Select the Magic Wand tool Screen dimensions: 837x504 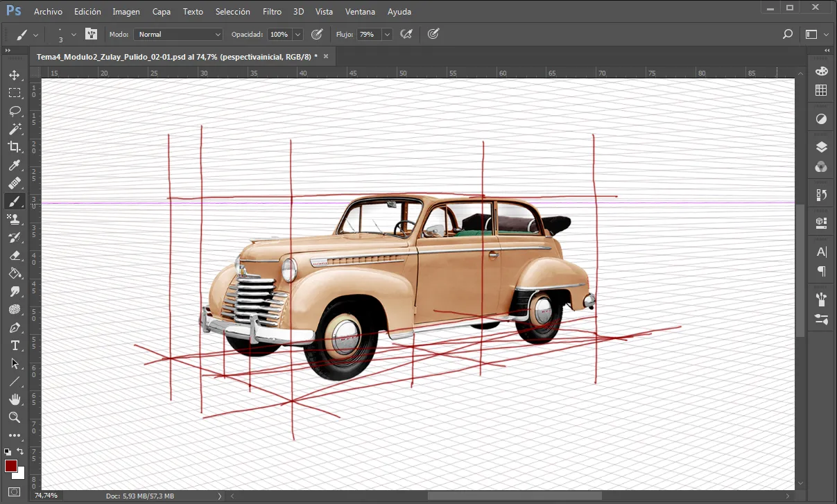[15, 129]
